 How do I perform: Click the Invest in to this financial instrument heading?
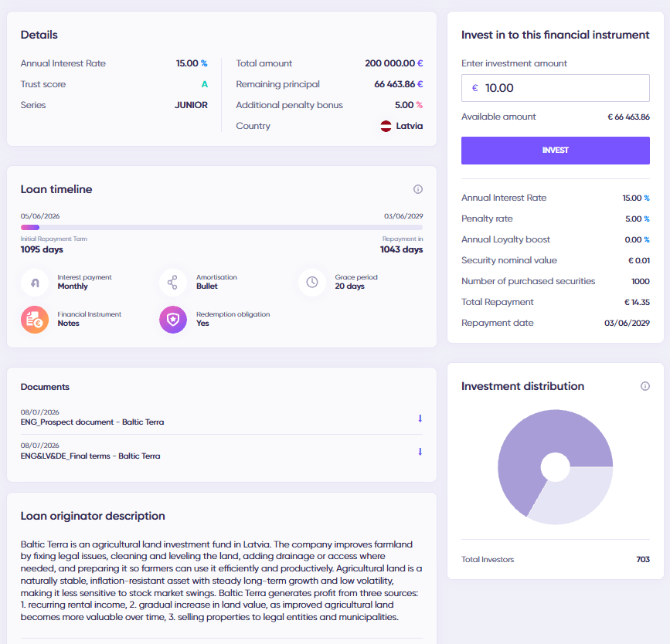(x=555, y=35)
